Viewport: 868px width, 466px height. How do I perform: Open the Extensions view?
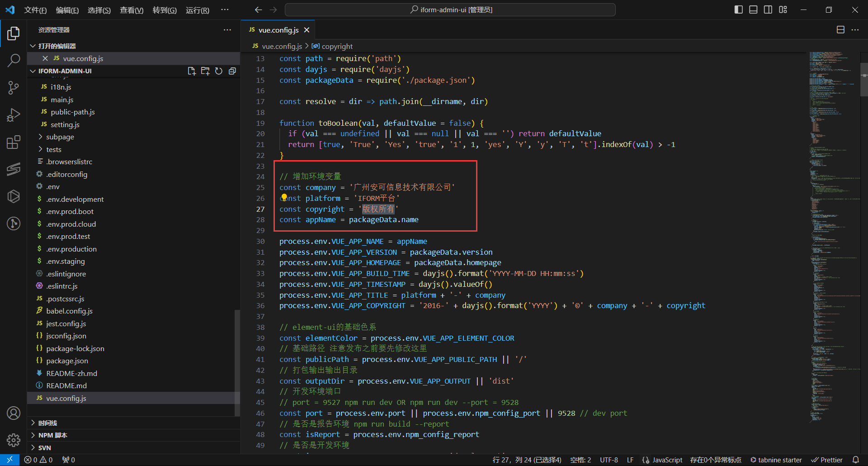(x=14, y=143)
